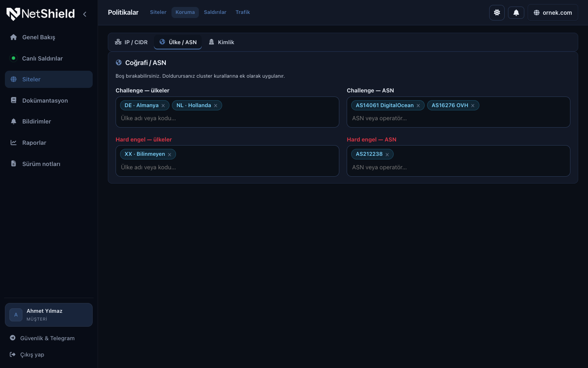Click the NetShield logo
This screenshot has height=368, width=588.
coord(40,14)
